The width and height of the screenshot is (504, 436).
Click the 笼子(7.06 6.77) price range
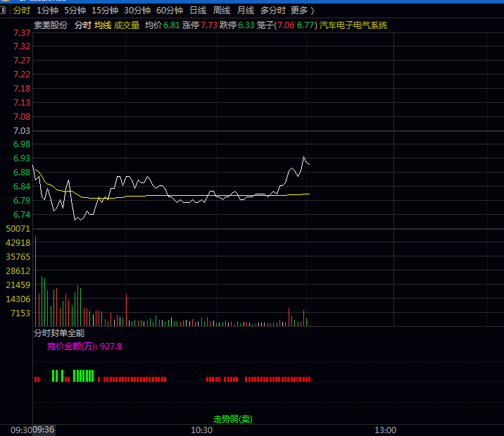pos(286,25)
